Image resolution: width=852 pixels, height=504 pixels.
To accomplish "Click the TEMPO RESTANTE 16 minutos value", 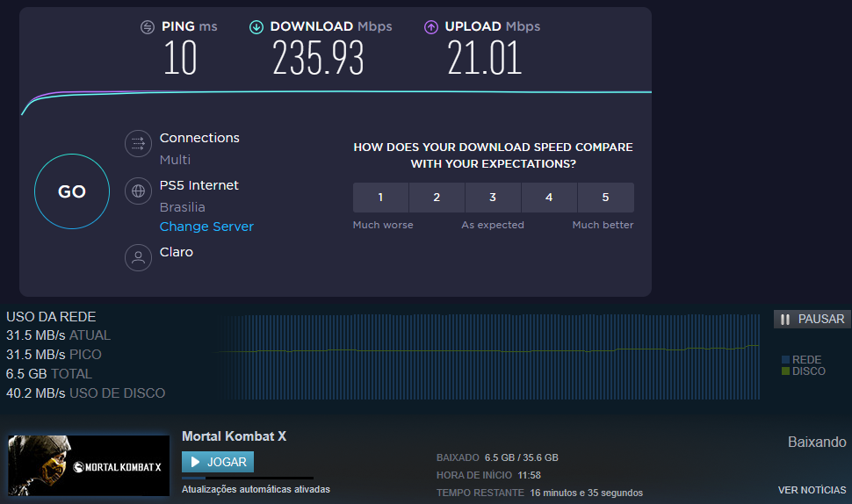I will point(586,493).
